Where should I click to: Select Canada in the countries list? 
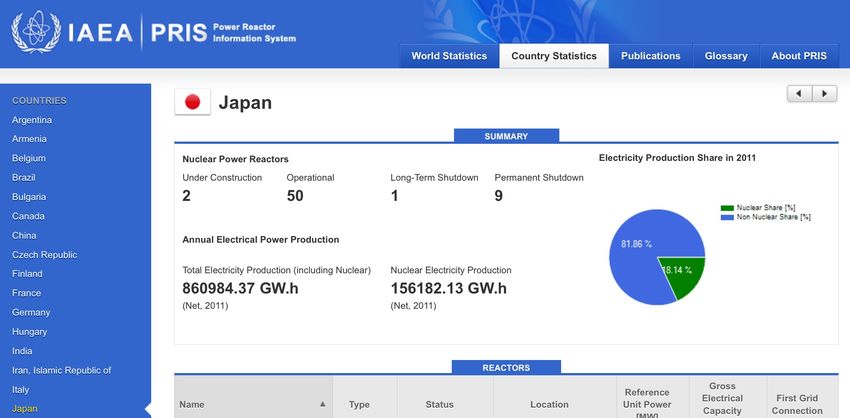(x=28, y=216)
